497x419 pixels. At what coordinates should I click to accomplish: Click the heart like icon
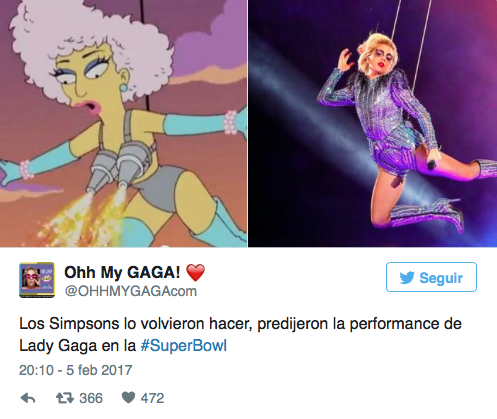pos(128,398)
